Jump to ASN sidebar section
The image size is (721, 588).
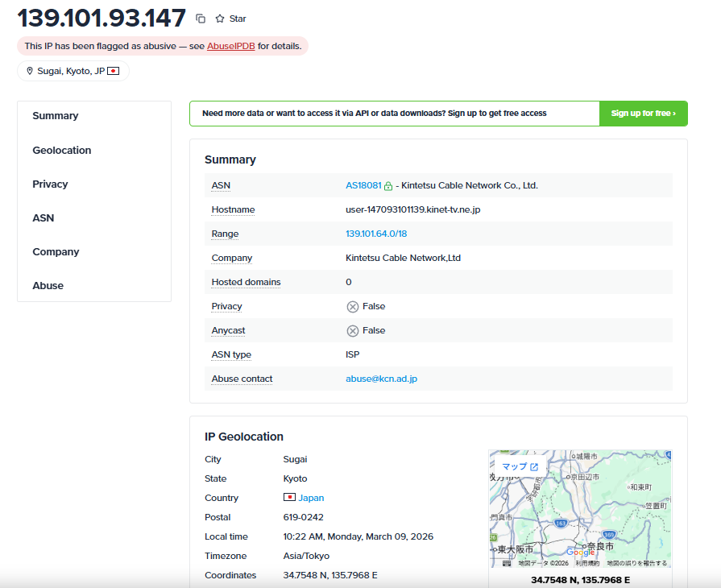pyautogui.click(x=44, y=218)
